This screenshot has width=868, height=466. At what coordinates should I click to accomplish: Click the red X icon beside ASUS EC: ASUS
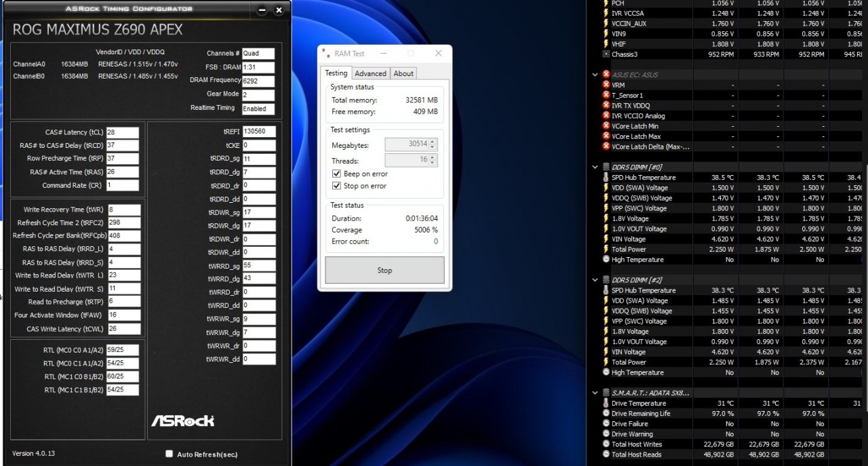coord(606,75)
